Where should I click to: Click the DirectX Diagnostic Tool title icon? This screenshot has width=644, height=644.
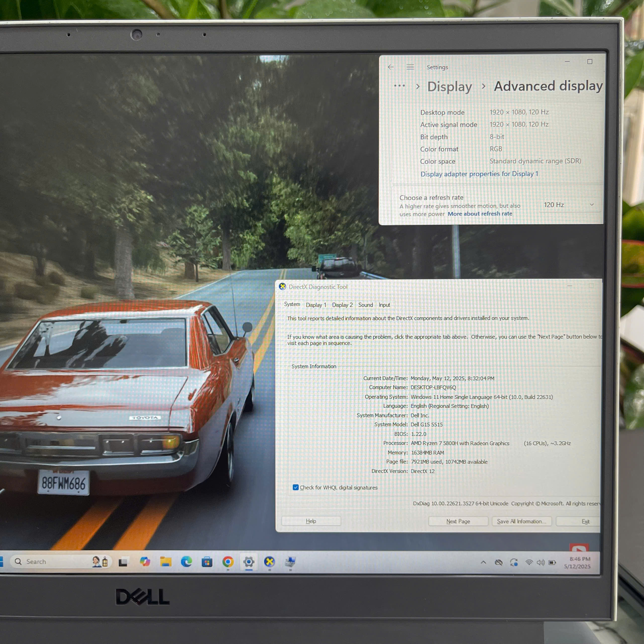click(x=282, y=286)
